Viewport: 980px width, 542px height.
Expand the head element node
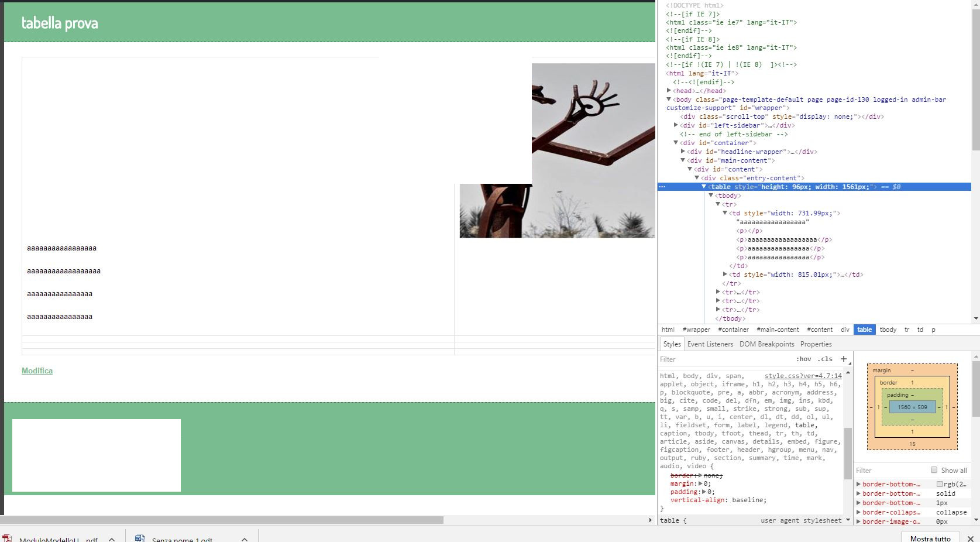(669, 91)
